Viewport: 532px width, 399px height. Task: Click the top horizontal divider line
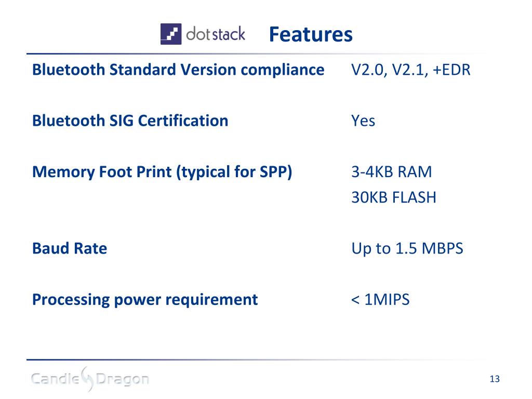pyautogui.click(x=256, y=54)
